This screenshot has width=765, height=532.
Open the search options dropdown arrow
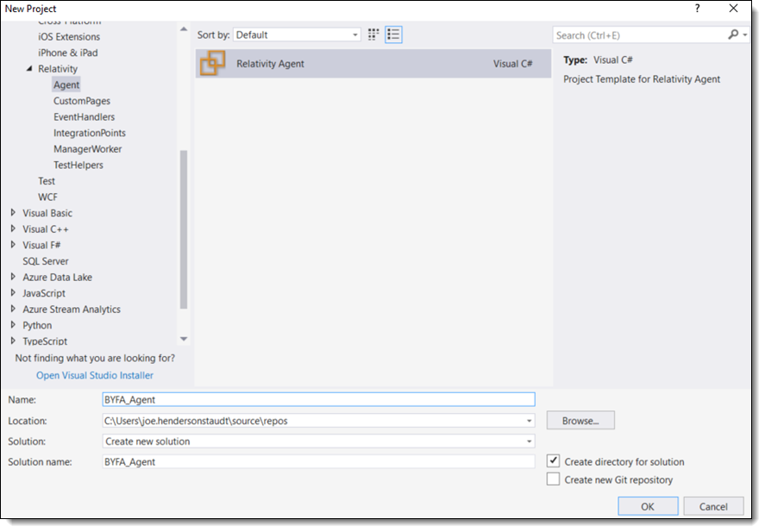(745, 34)
